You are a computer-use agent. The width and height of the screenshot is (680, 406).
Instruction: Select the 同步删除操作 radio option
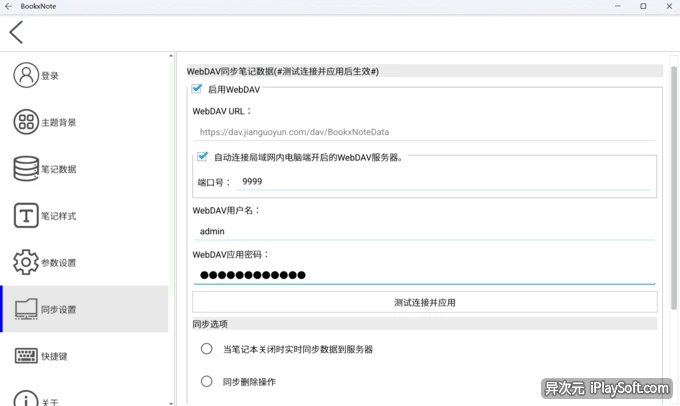pyautogui.click(x=207, y=381)
